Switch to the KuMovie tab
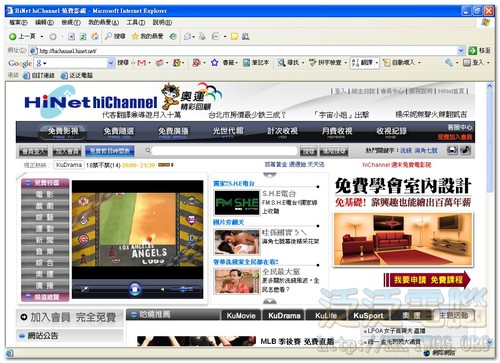 (x=241, y=315)
